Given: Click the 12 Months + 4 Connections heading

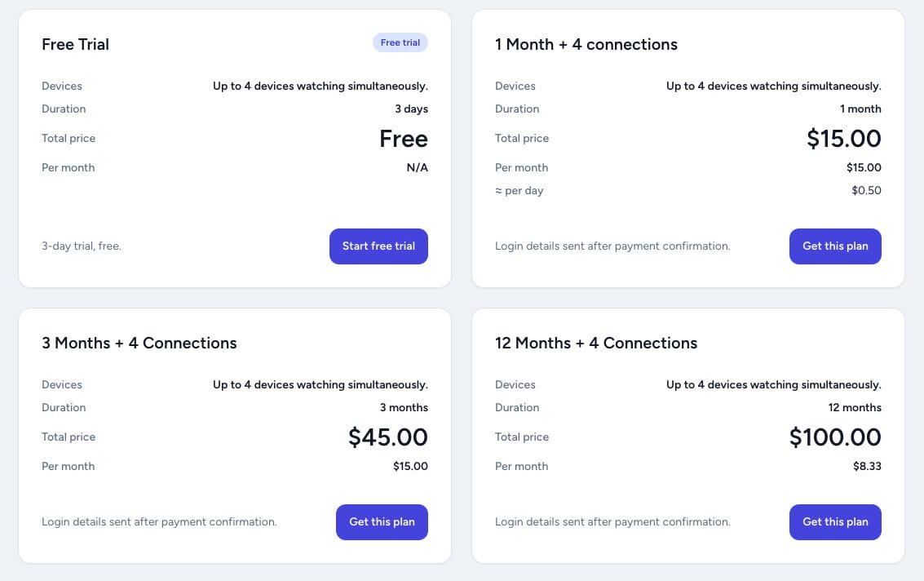Looking at the screenshot, I should [x=595, y=343].
